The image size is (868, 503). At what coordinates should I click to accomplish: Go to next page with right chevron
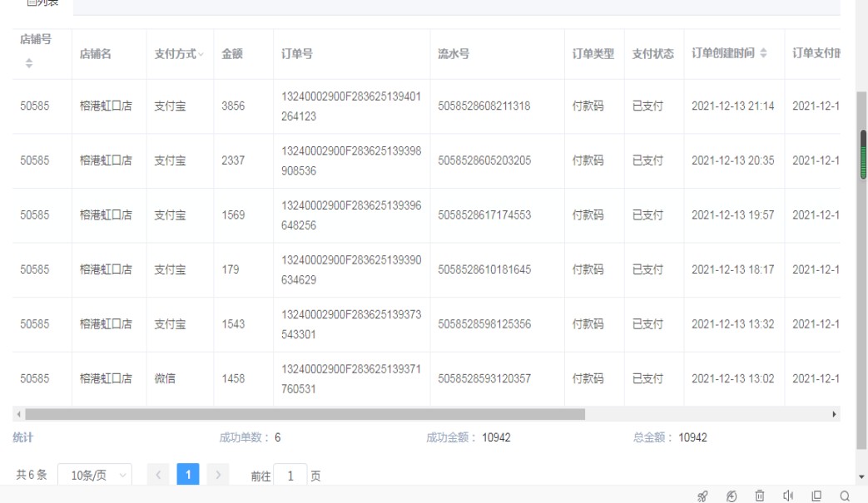click(x=218, y=476)
